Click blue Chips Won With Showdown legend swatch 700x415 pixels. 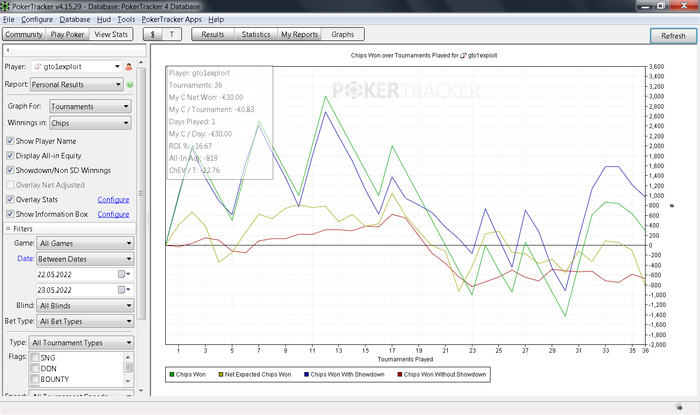[306, 374]
